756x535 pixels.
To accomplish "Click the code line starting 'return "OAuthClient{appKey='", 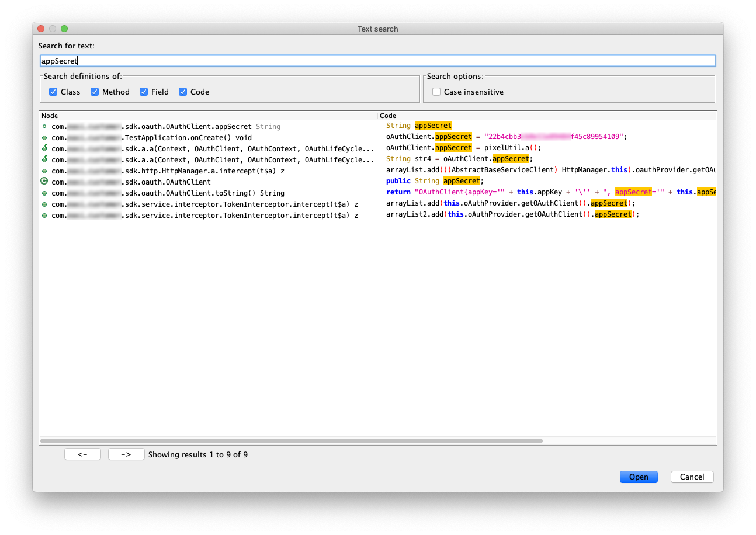I will pyautogui.click(x=551, y=192).
